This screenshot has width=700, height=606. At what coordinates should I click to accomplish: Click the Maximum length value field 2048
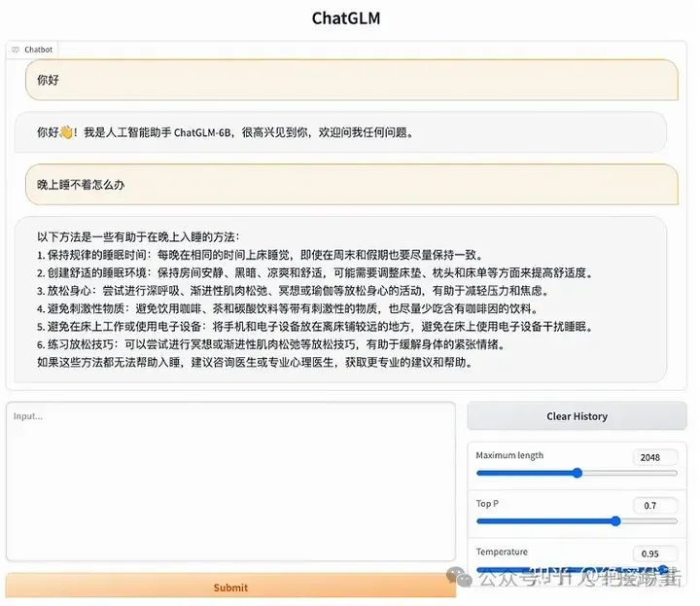click(655, 457)
